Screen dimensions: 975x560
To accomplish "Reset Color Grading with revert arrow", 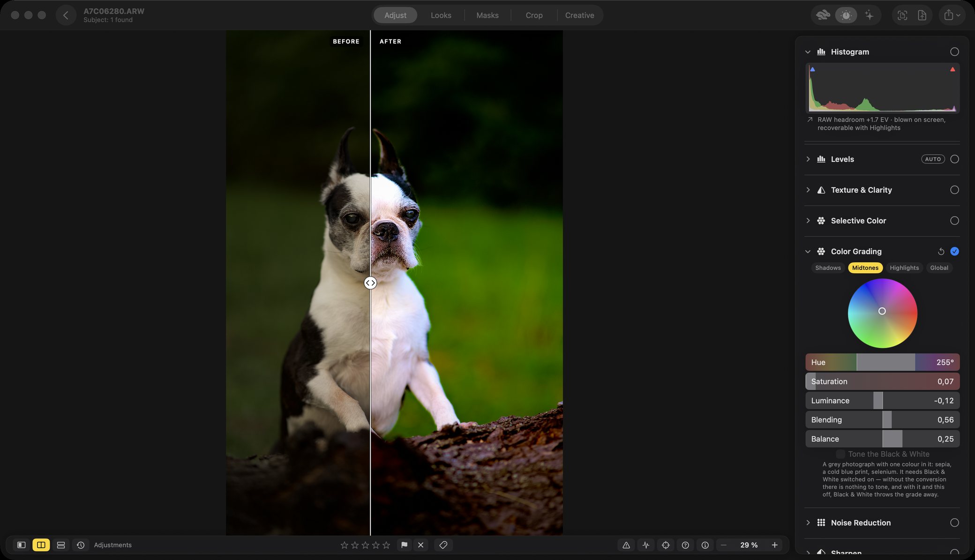I will (x=941, y=252).
